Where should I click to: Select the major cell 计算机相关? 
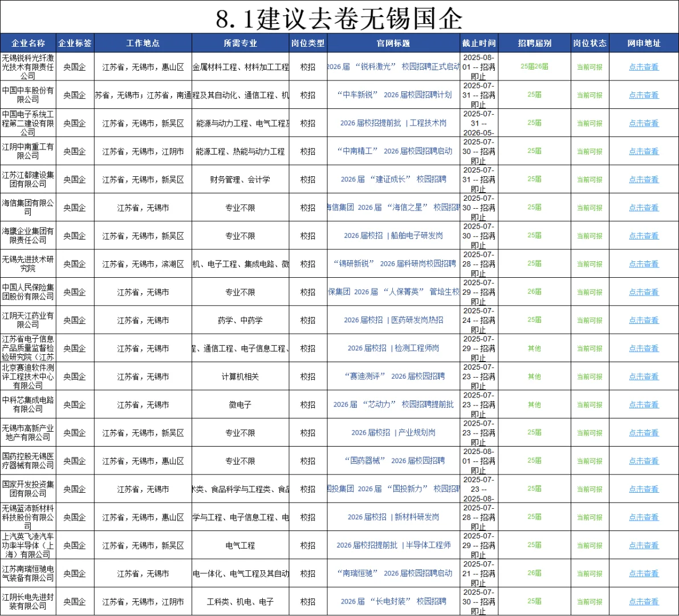coord(241,376)
